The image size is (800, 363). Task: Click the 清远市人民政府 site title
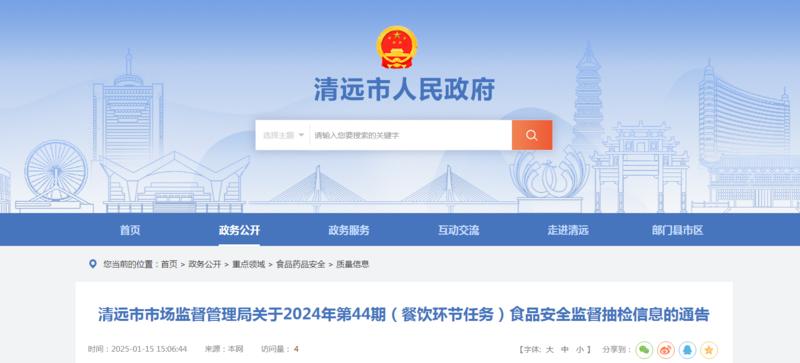pos(404,90)
